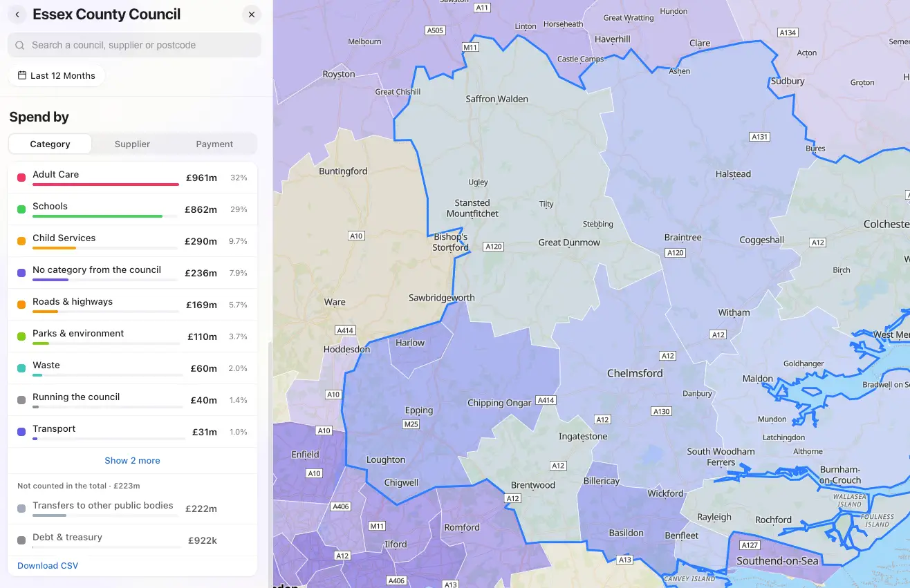This screenshot has height=588, width=910.
Task: Select the Waste category label
Action: [46, 365]
